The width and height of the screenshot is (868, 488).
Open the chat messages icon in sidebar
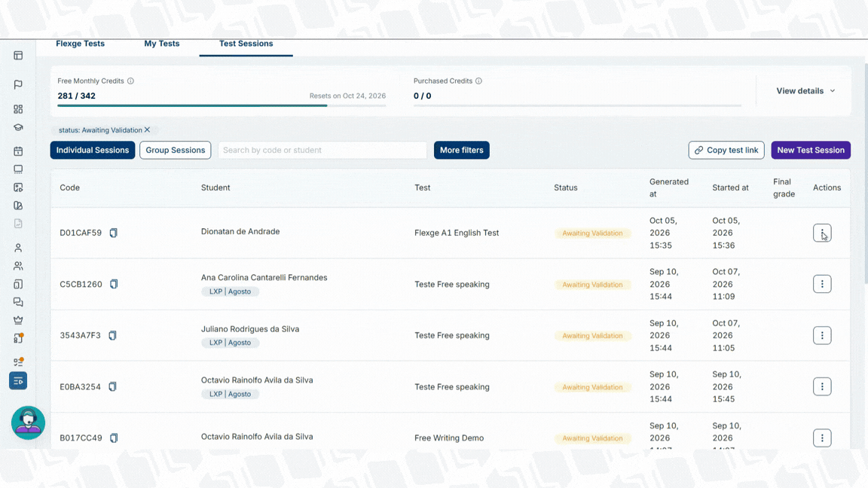point(18,302)
